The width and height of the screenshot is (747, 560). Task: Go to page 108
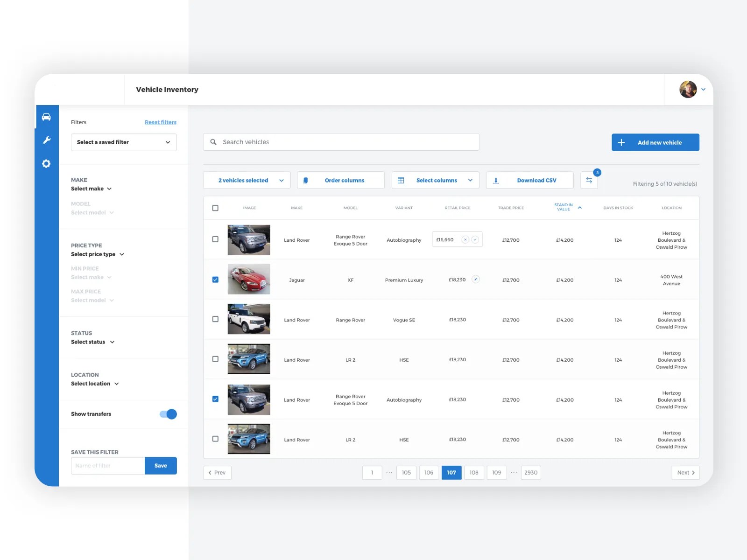pyautogui.click(x=474, y=473)
